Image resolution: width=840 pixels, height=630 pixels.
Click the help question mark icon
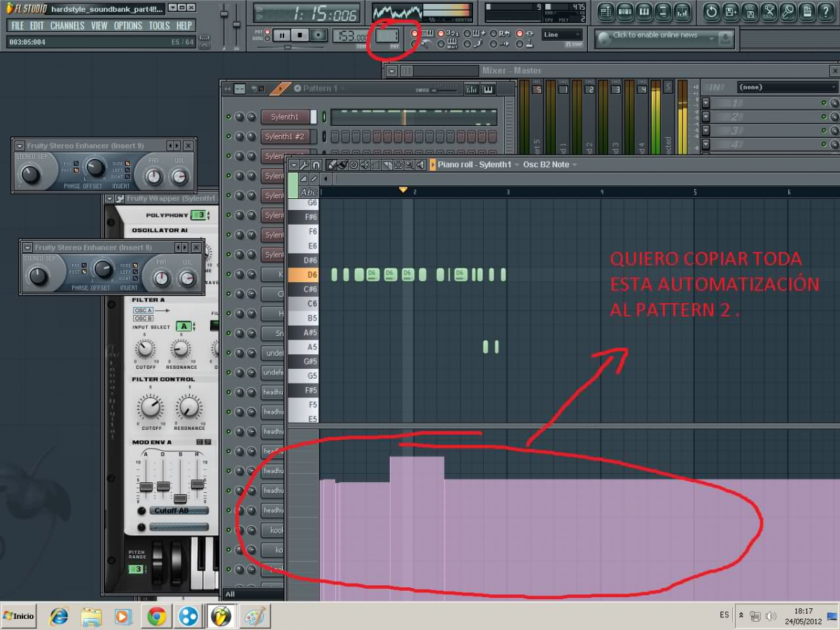[826, 12]
